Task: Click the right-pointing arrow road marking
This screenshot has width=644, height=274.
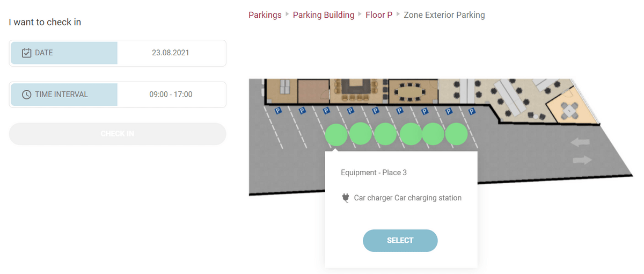Action: (x=582, y=160)
